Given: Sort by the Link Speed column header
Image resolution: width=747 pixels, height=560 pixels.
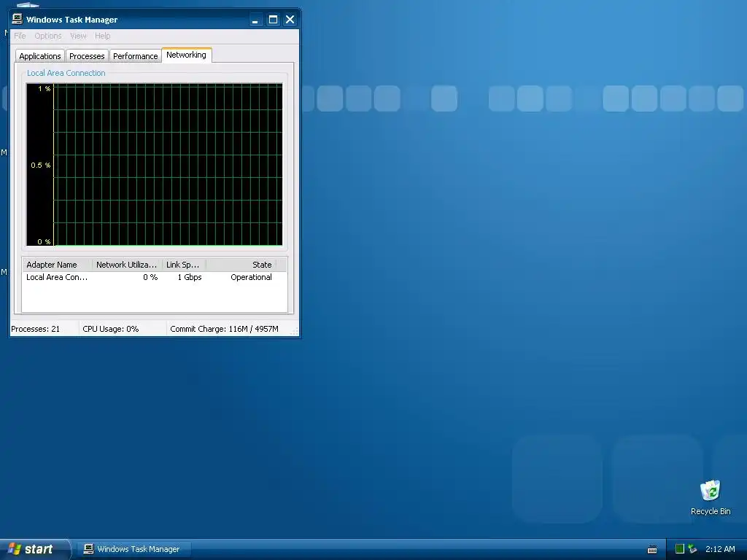Looking at the screenshot, I should [183, 265].
